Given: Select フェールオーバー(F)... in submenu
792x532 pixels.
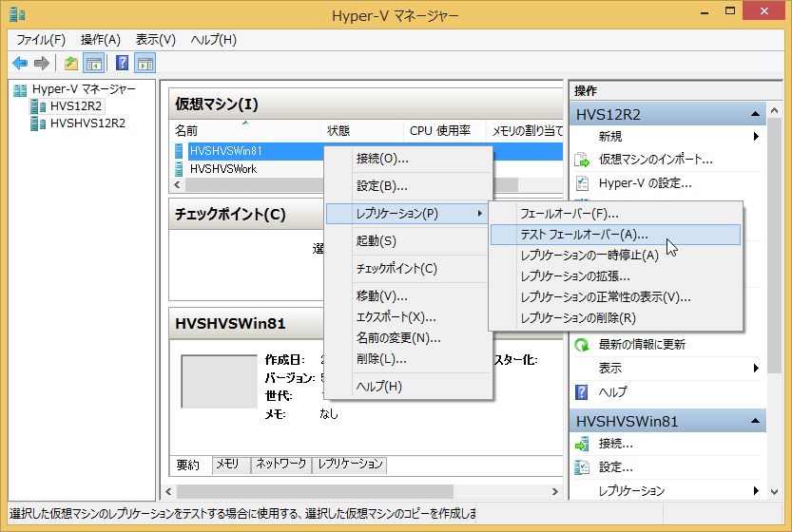Looking at the screenshot, I should point(616,214).
